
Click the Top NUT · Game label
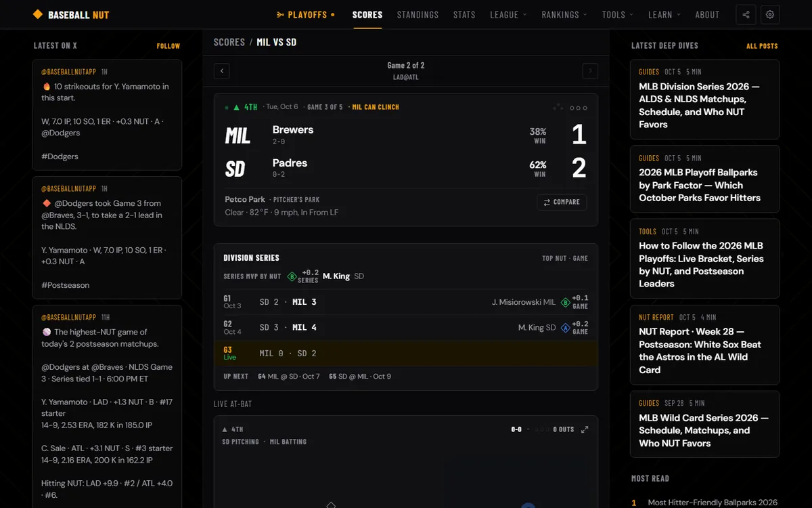click(565, 258)
